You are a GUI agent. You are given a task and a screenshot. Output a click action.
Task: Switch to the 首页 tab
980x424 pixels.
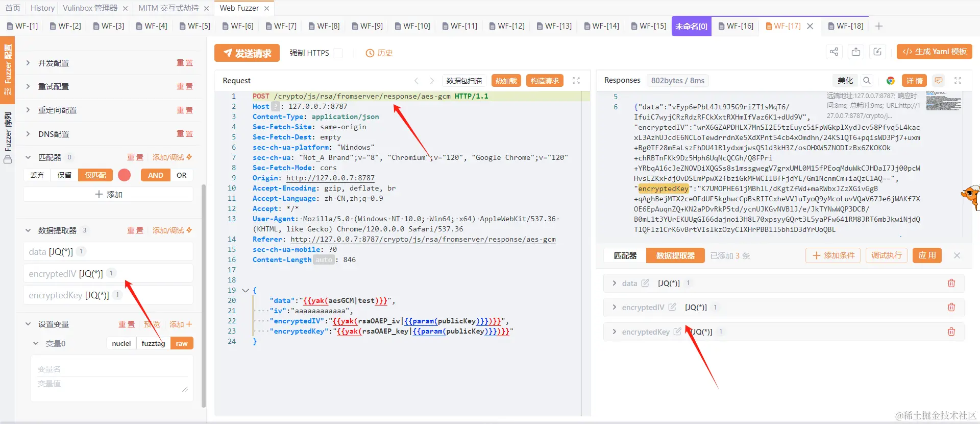coord(13,8)
